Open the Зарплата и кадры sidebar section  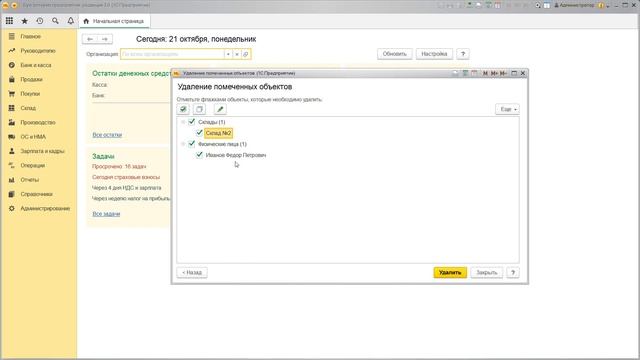point(42,151)
